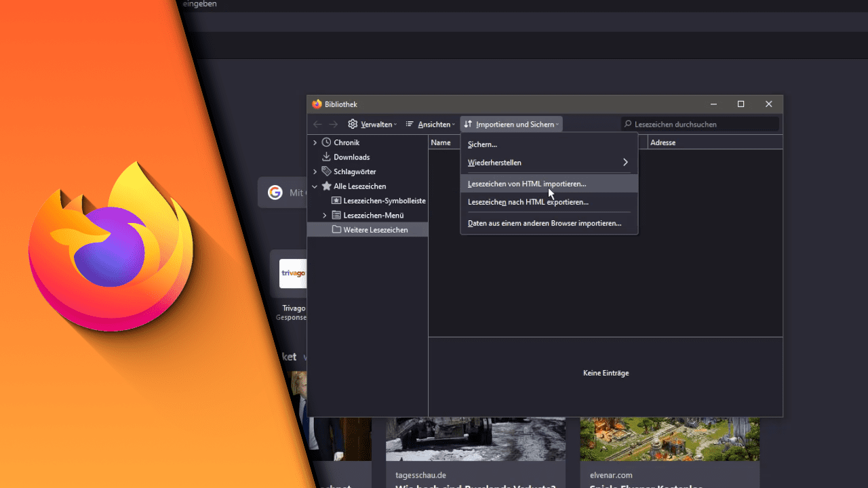The height and width of the screenshot is (488, 868).
Task: Close the Importieren und Sichern dropdown
Action: point(511,124)
